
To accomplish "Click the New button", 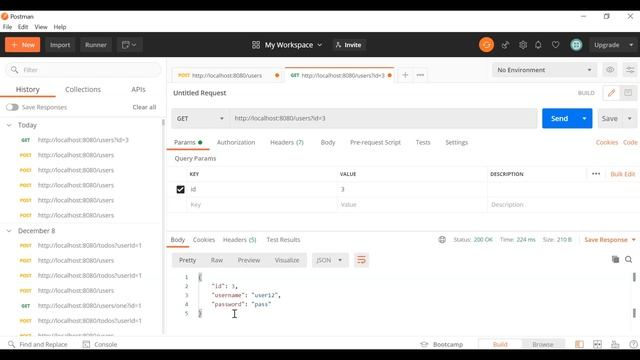I will point(22,45).
